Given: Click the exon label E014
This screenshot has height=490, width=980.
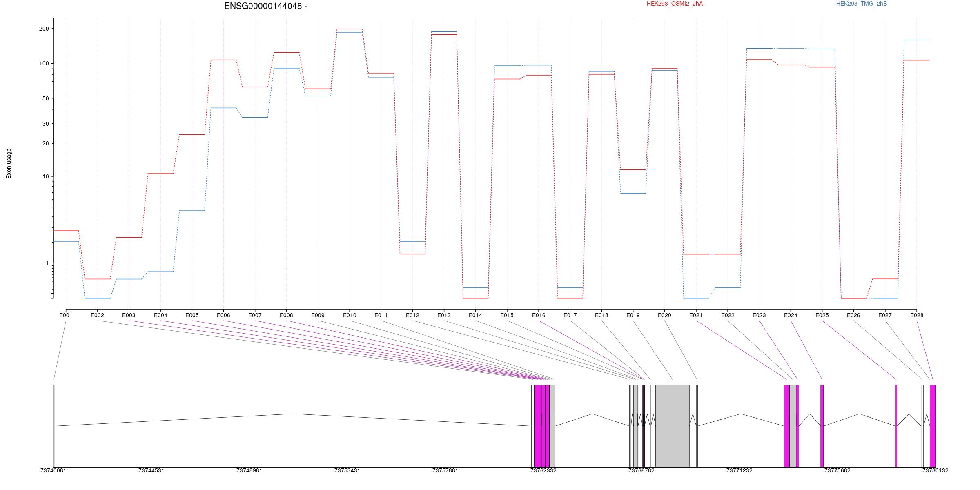Looking at the screenshot, I should (475, 315).
